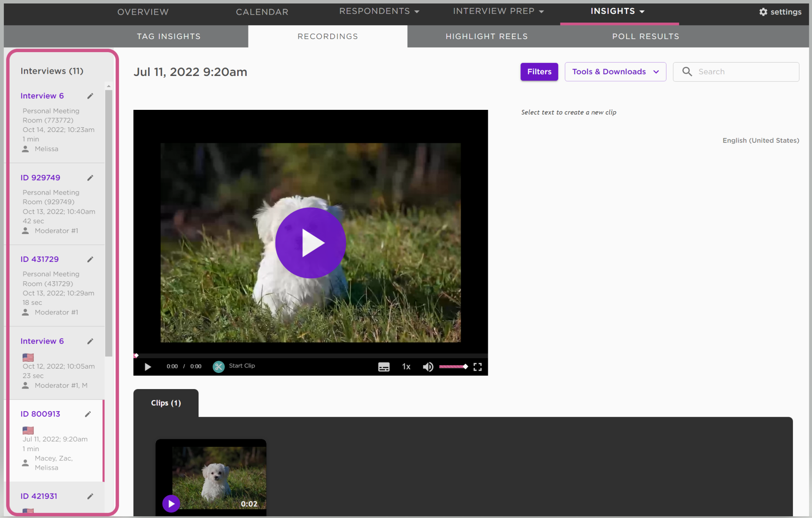Switch to Tag Insights tab
Image resolution: width=812 pixels, height=518 pixels.
click(x=169, y=36)
